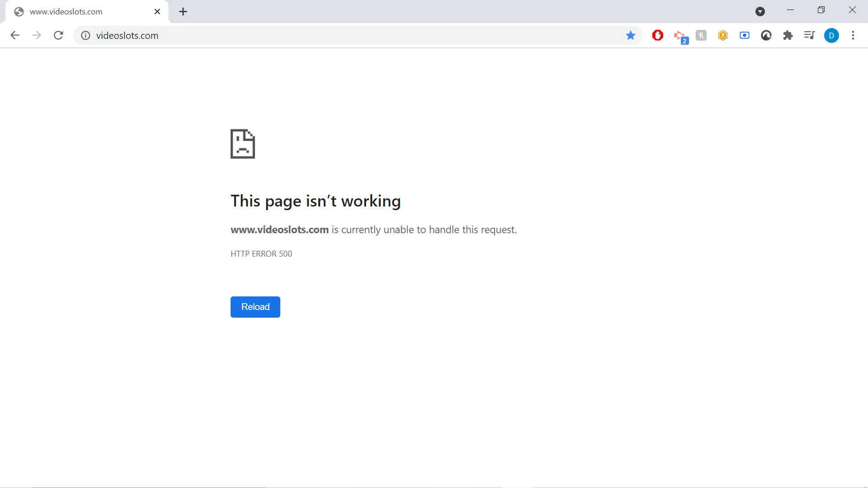Click the blue Reload button
The image size is (868, 488).
point(255,307)
